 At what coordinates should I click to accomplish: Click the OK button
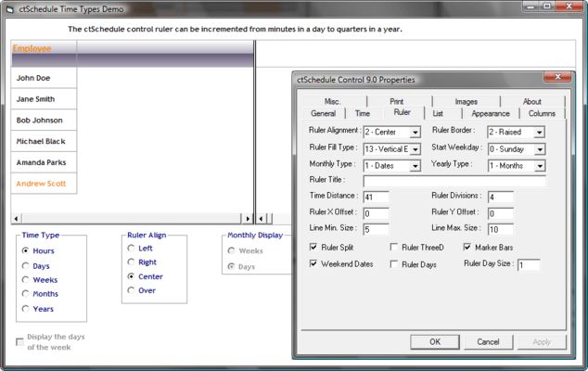coord(435,341)
